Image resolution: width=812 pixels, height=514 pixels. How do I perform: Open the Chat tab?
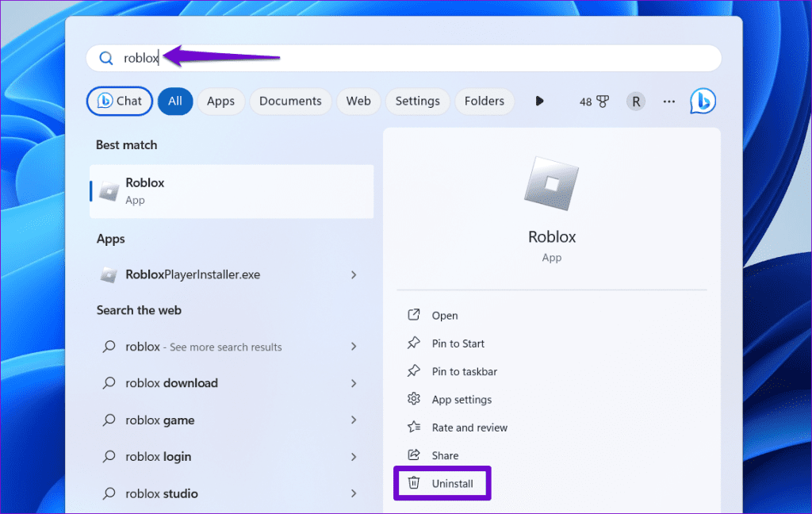tap(119, 101)
